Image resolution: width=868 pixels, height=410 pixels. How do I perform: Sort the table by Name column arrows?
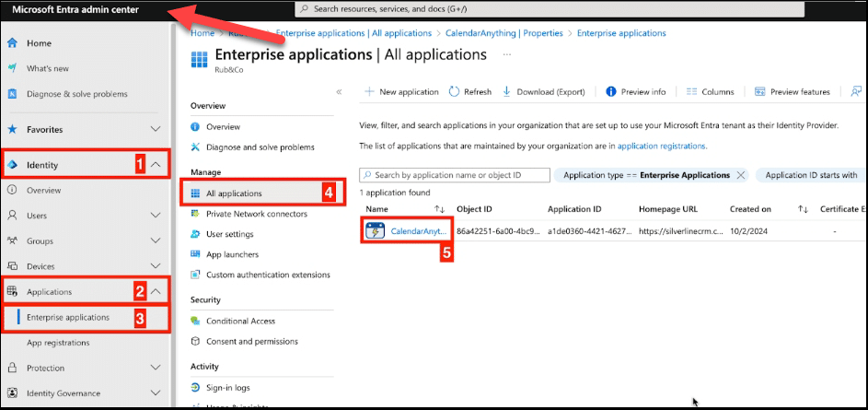tap(440, 209)
